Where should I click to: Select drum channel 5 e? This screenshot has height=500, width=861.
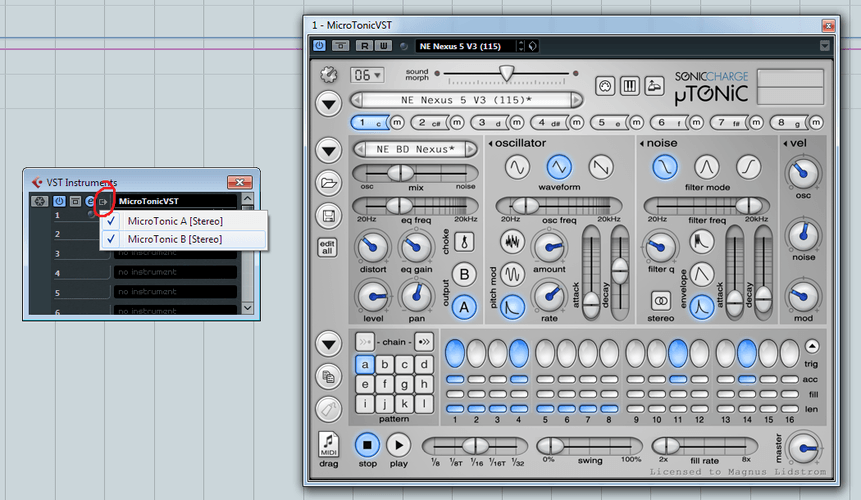609,123
